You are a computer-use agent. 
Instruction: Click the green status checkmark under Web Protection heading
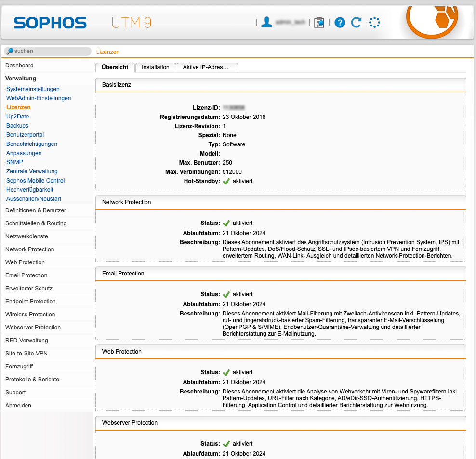[226, 372]
